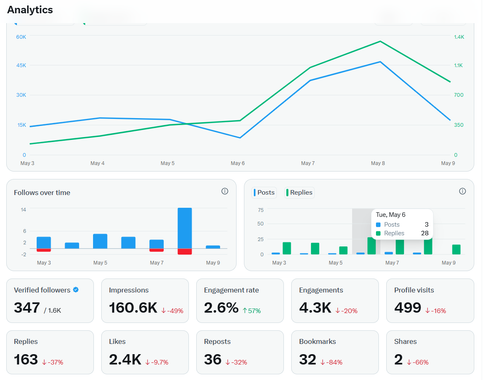Click info icon on Follows over time card
This screenshot has width=489, height=380.
pyautogui.click(x=225, y=191)
